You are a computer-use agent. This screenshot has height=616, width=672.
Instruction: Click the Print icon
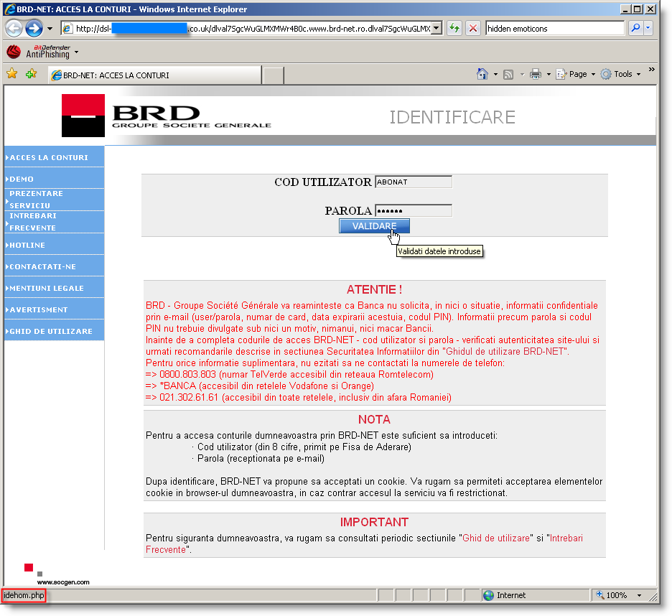click(536, 75)
